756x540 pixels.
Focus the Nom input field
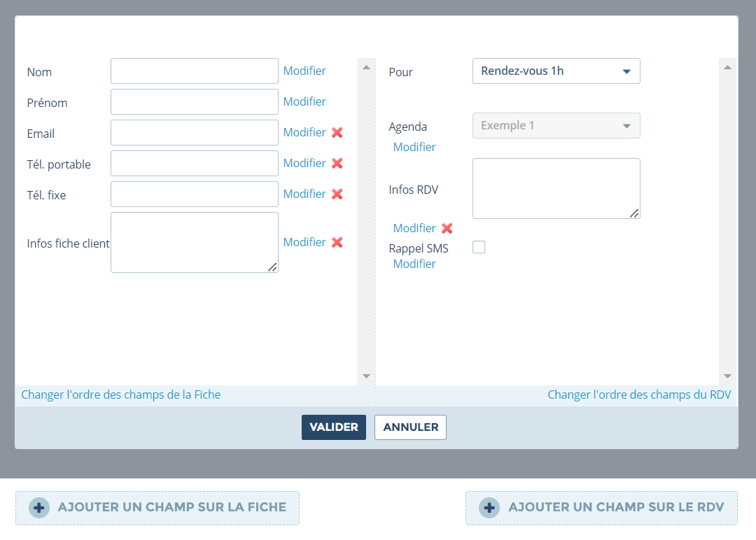click(195, 71)
